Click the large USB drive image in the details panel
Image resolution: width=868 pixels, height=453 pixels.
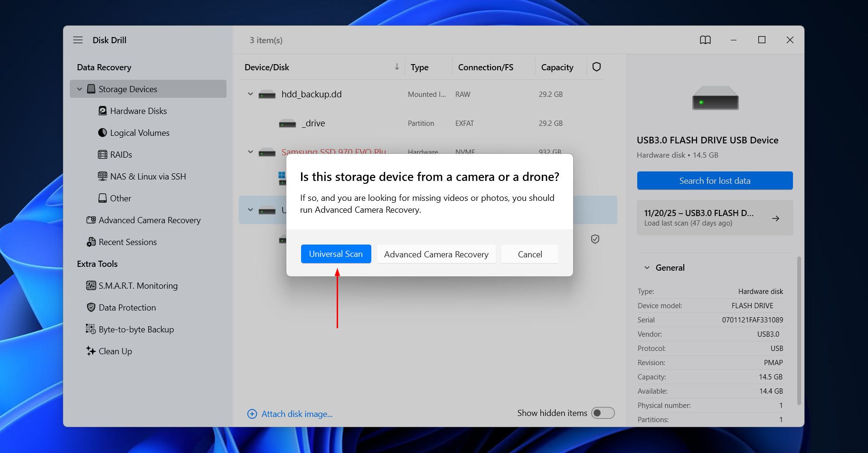[715, 98]
